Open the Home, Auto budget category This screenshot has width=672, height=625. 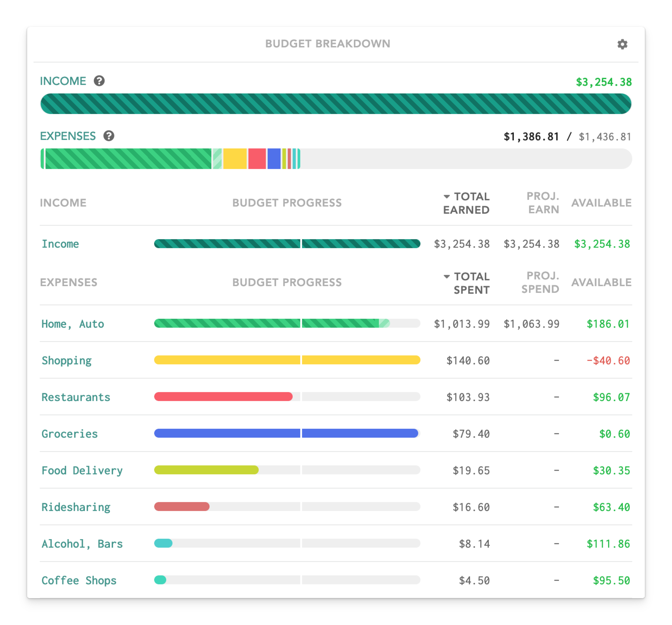[x=73, y=324]
